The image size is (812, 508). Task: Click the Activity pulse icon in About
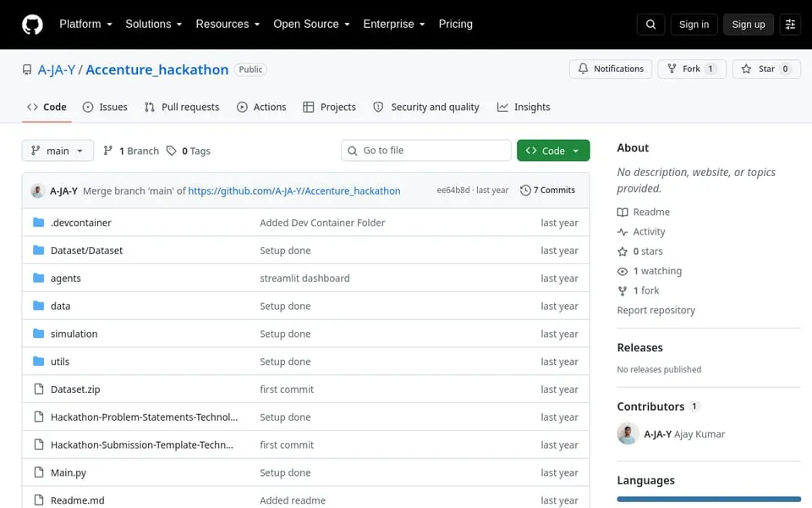pos(623,232)
